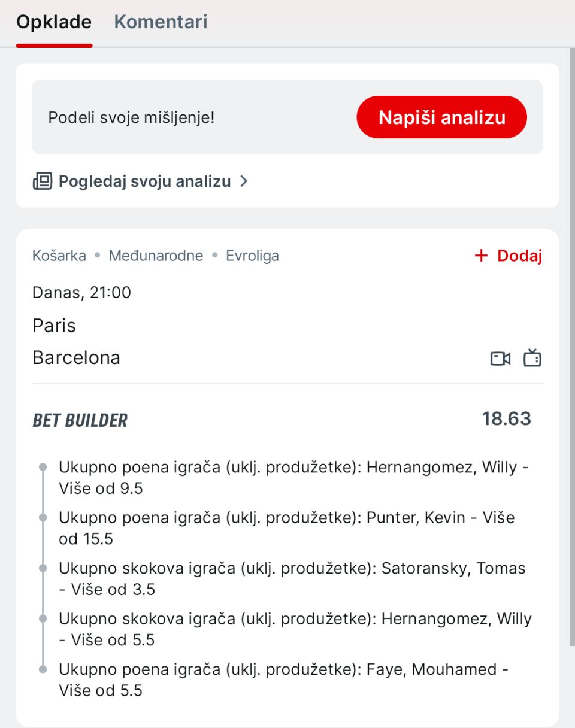Screen dimensions: 575x728
Task: Click the newspaper icon beside Pogledaj svoju analizu
Action: [x=43, y=181]
